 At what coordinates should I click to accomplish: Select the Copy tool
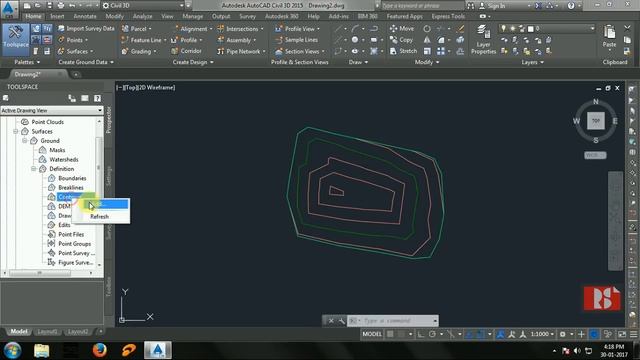[402, 40]
